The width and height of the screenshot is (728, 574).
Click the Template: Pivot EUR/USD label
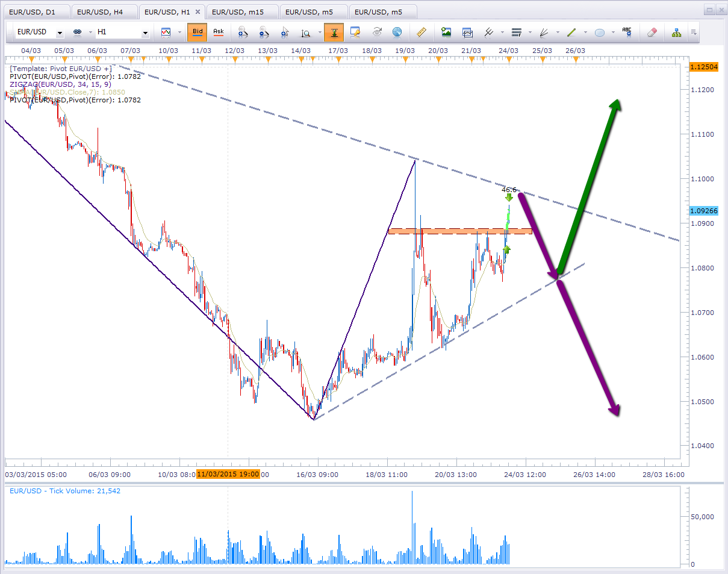coord(61,69)
